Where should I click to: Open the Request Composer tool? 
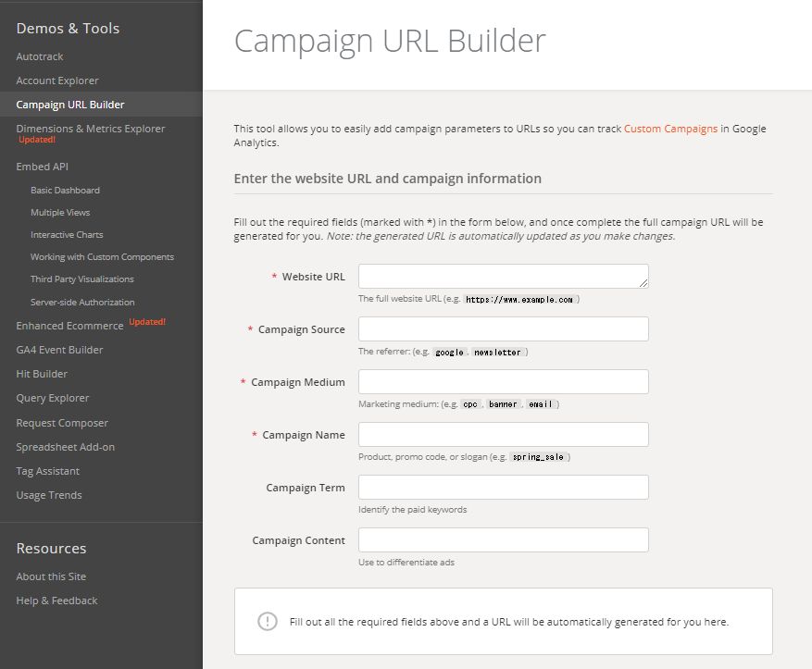coord(62,423)
